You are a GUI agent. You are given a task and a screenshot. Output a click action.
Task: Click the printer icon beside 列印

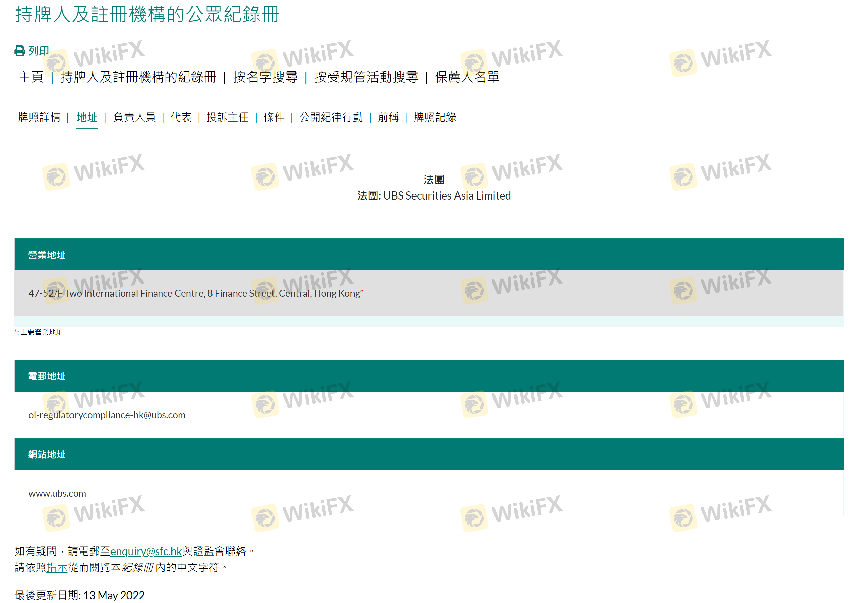pyautogui.click(x=19, y=50)
